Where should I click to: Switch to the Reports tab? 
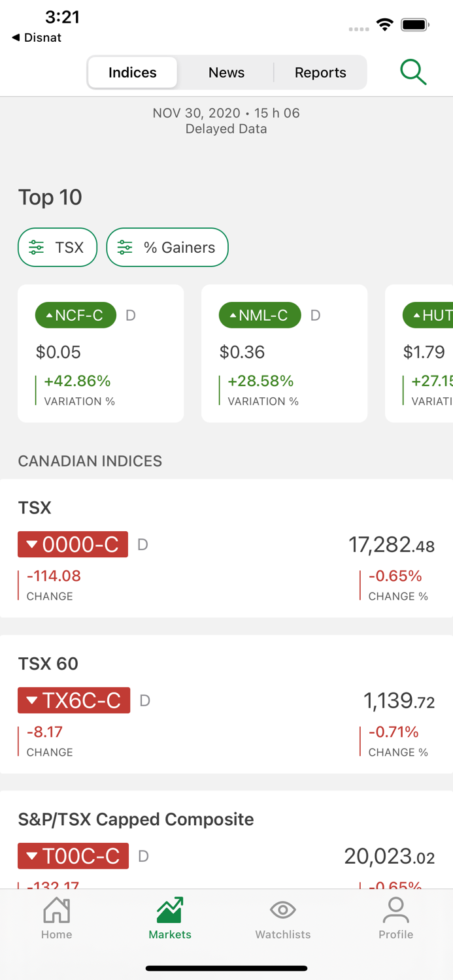[320, 72]
